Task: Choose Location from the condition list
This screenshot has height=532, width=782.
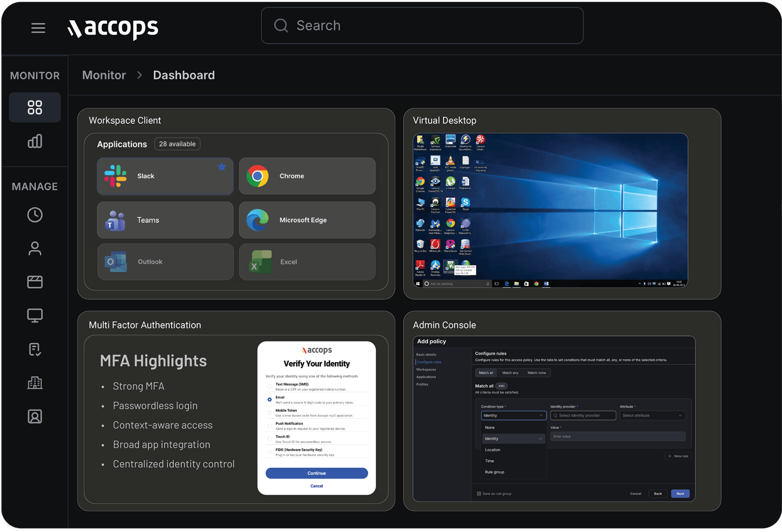Action: click(492, 450)
